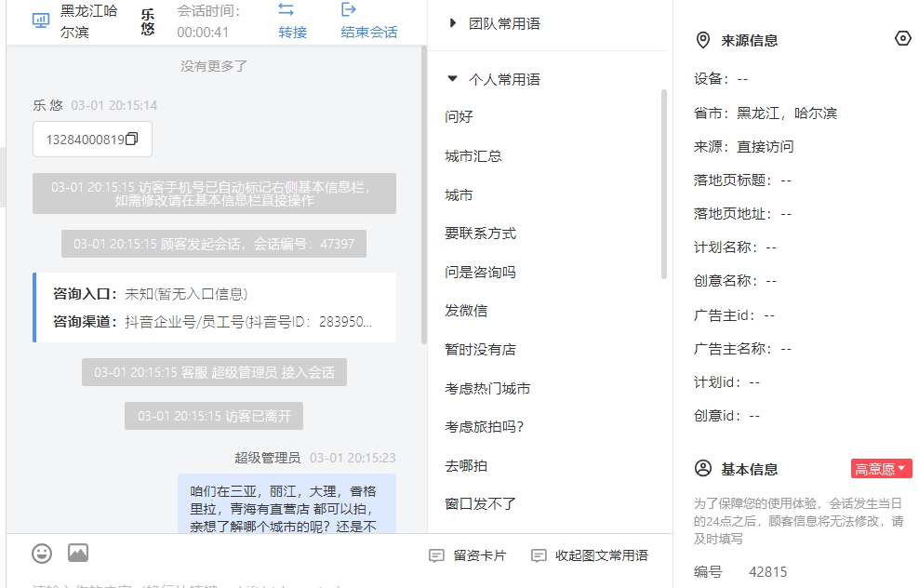
Task: Select the 城市汇总 quick phrase
Action: coord(473,156)
